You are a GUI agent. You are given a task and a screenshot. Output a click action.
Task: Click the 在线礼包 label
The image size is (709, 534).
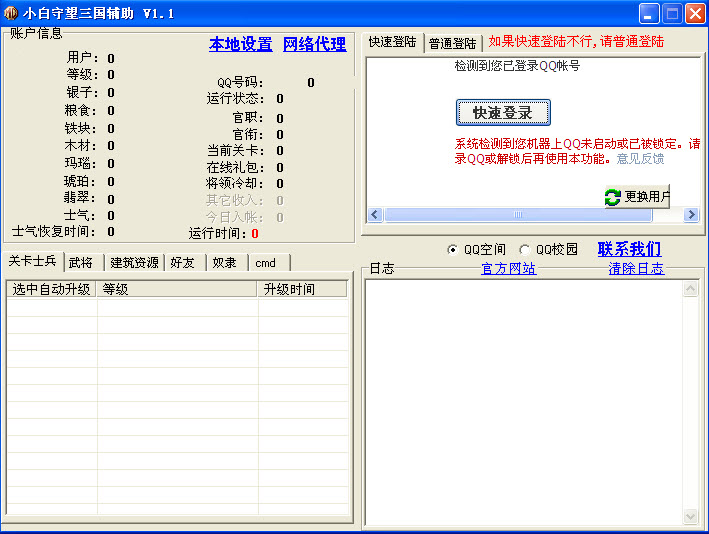click(236, 168)
